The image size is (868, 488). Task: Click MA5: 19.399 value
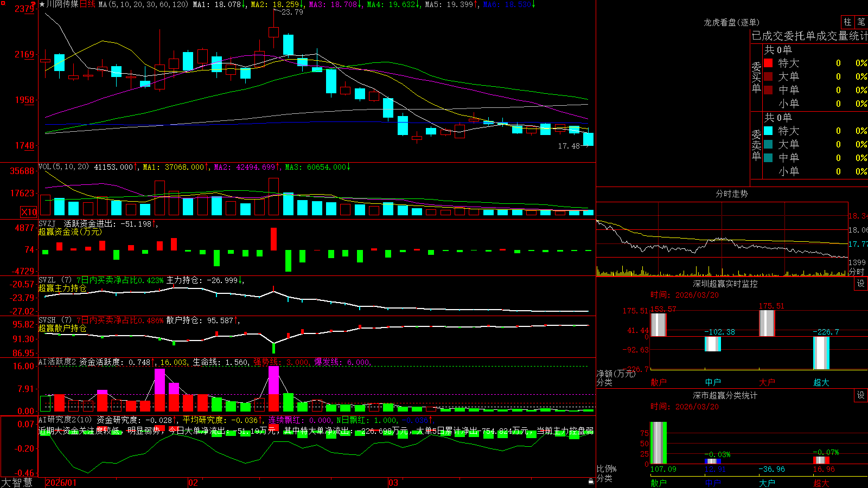tap(452, 4)
